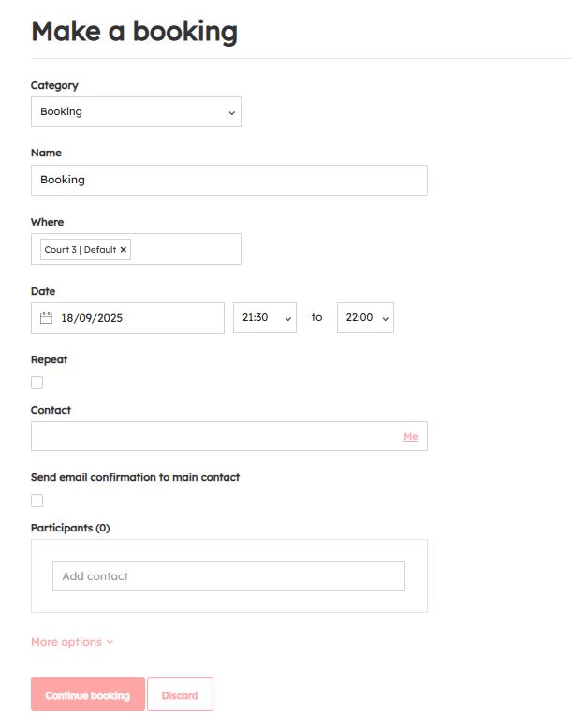Open the 22:00 end time dropdown

tap(365, 318)
